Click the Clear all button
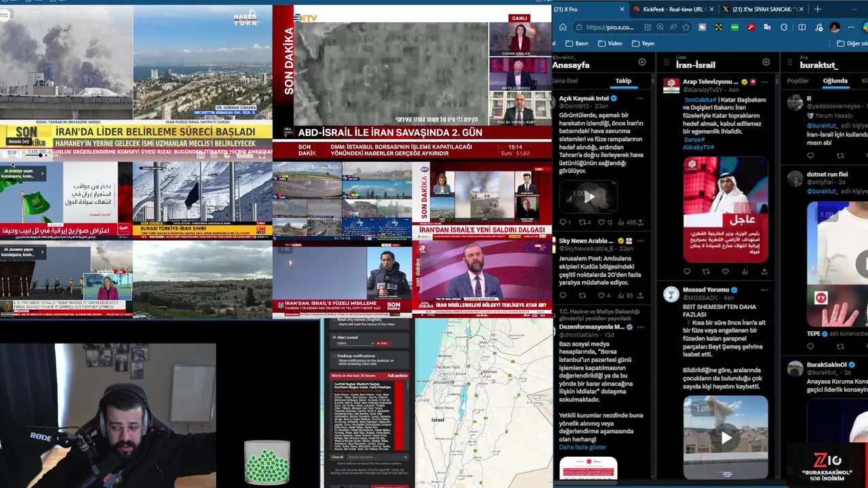The width and height of the screenshot is (868, 488). [337, 457]
